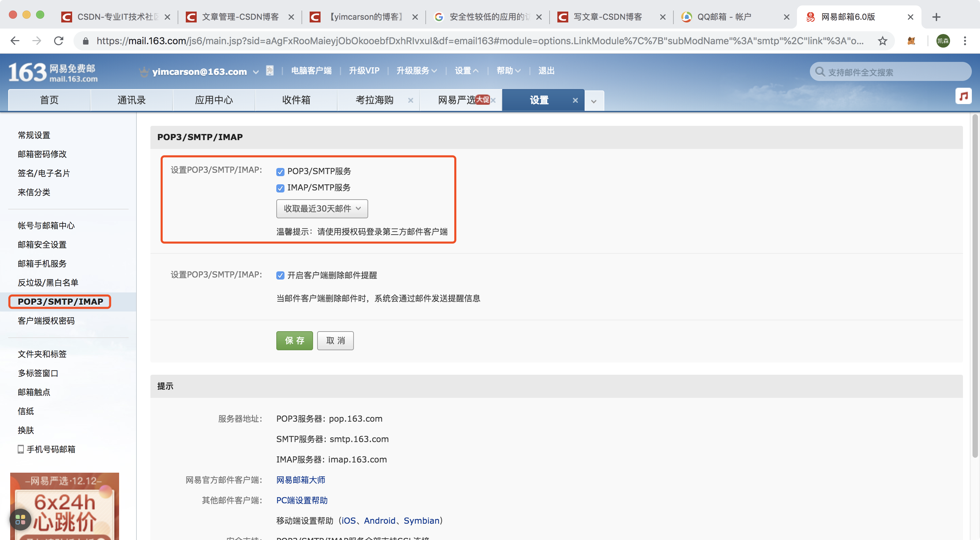Switch to the 首页 tab

[x=49, y=100]
